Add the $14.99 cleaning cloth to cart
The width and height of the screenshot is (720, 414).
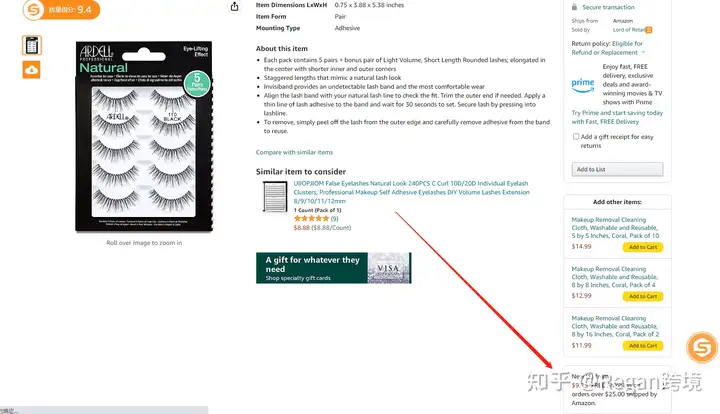(x=643, y=247)
